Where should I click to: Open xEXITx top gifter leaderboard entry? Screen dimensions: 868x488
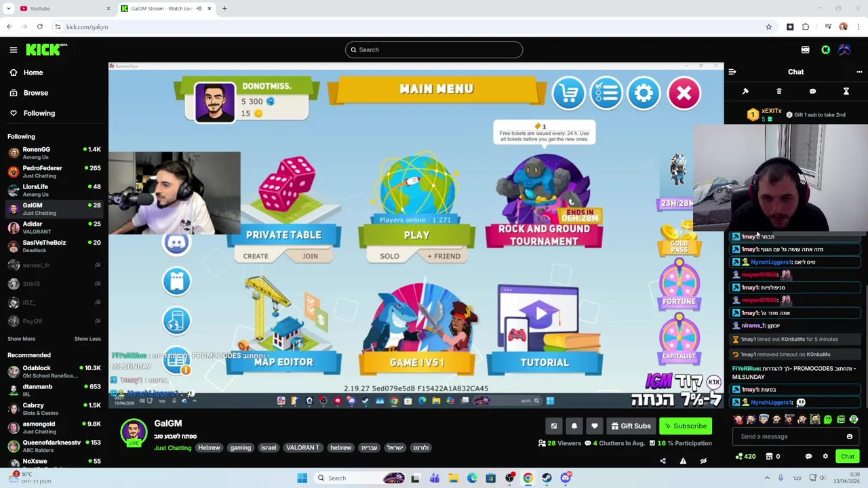pos(766,115)
